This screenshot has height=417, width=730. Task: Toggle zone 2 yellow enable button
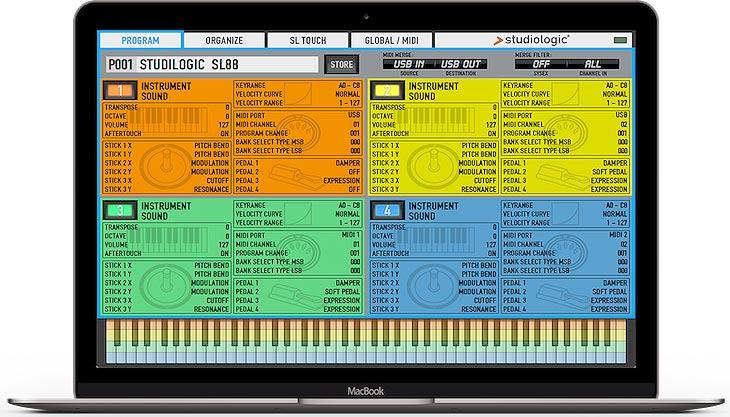(x=387, y=90)
